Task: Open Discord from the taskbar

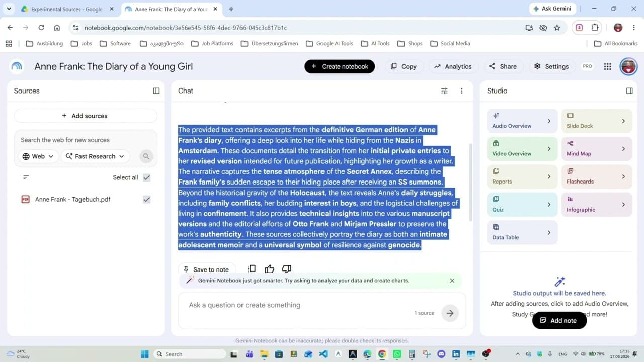Action: pyautogui.click(x=441, y=354)
